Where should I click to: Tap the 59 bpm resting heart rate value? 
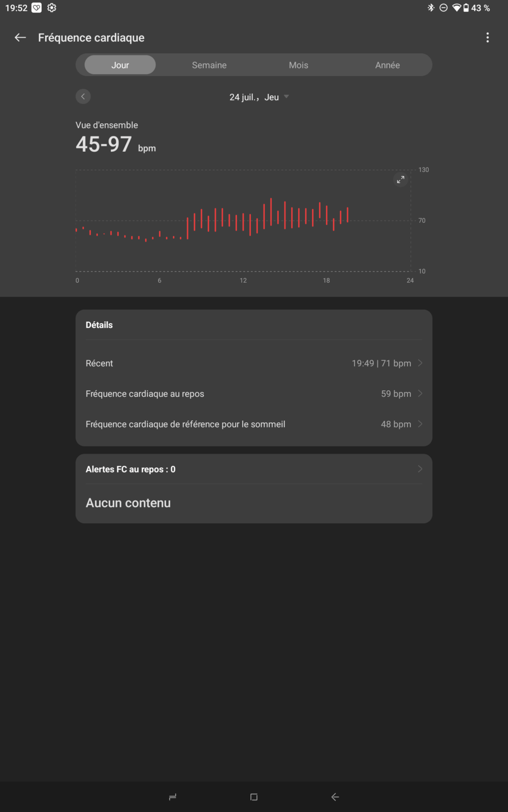(396, 394)
